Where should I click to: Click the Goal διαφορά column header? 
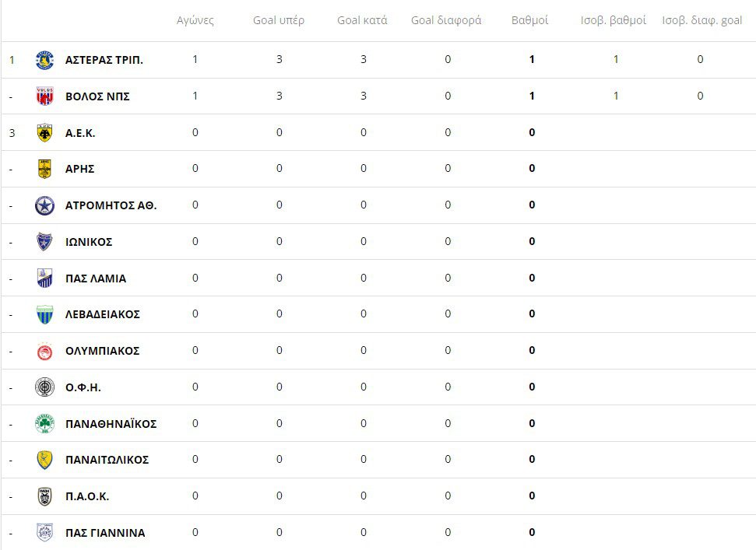pyautogui.click(x=446, y=20)
